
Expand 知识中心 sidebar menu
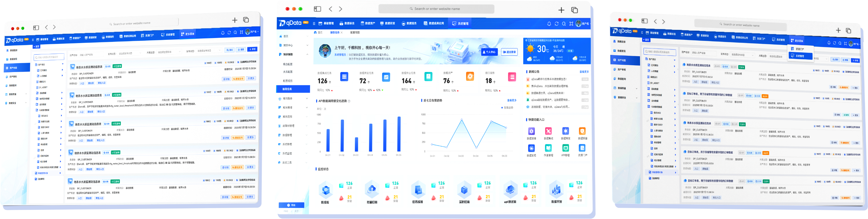(x=293, y=45)
